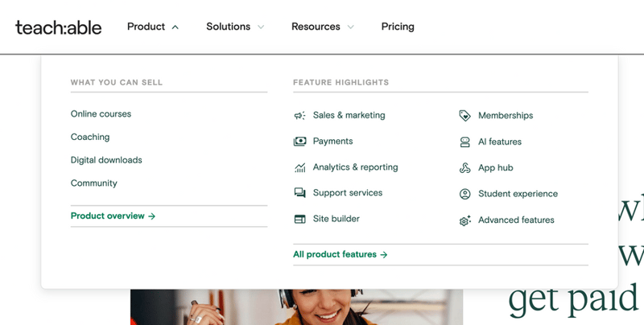644x325 pixels.
Task: Expand the Resources dropdown menu
Action: point(322,27)
